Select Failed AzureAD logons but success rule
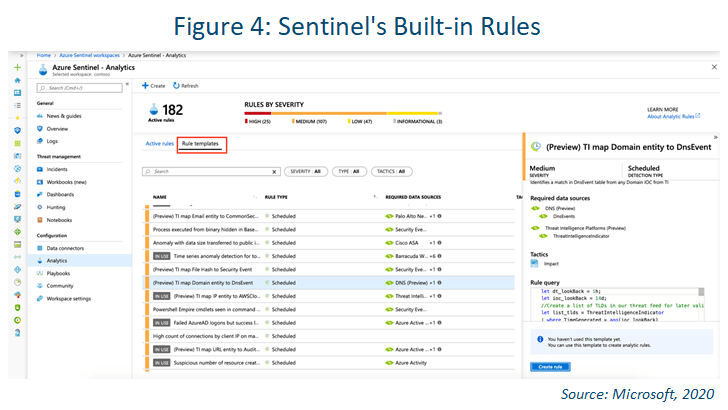Screen dimensions: 728x410 click(x=329, y=323)
